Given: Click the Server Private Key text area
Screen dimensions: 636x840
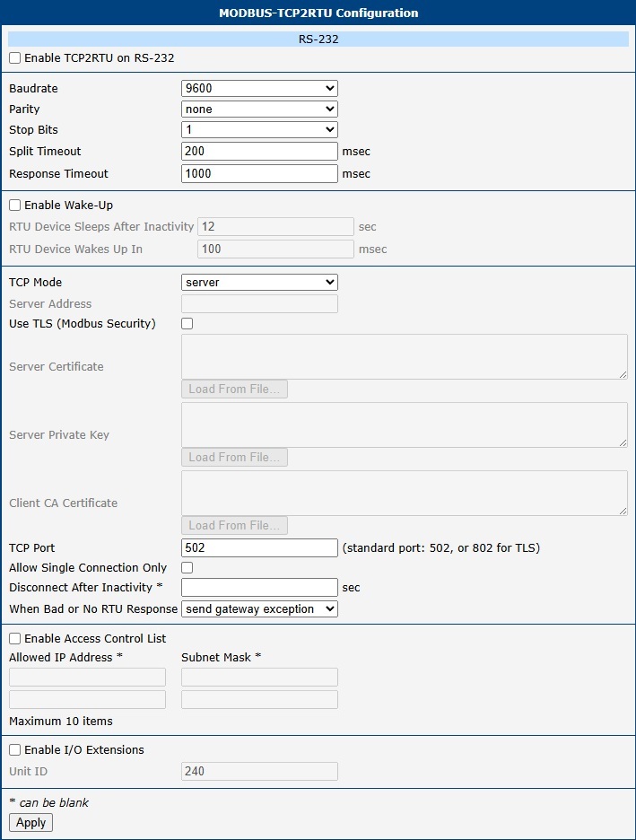Looking at the screenshot, I should click(405, 424).
